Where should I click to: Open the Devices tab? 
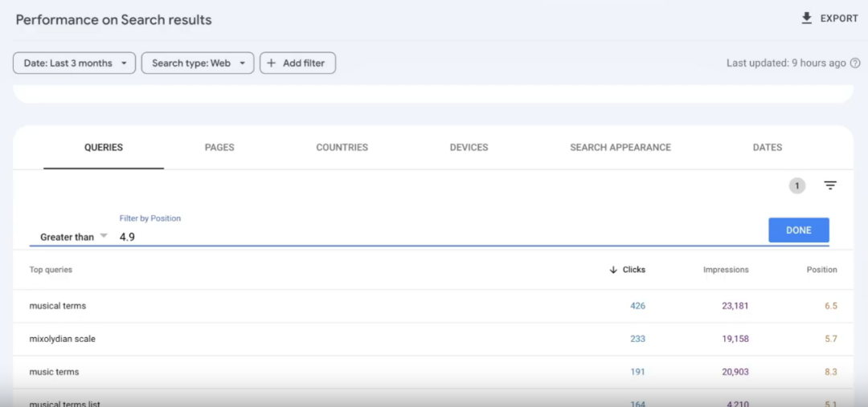[469, 148]
